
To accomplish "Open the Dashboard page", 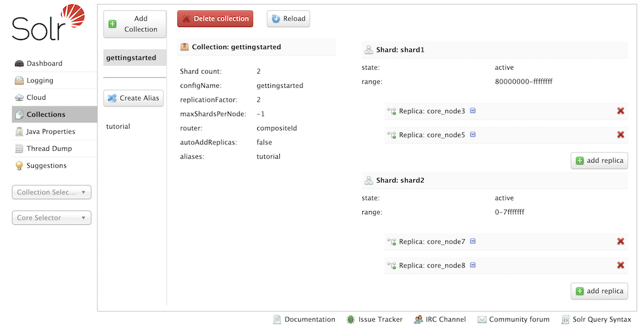I will tap(44, 63).
